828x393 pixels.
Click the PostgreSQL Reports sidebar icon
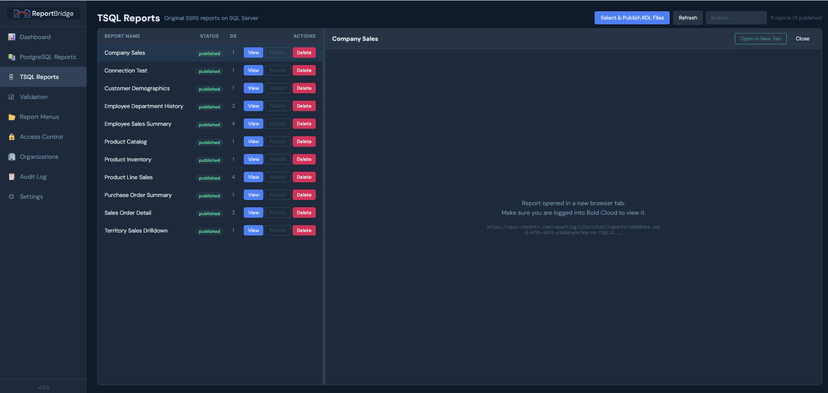pos(12,57)
